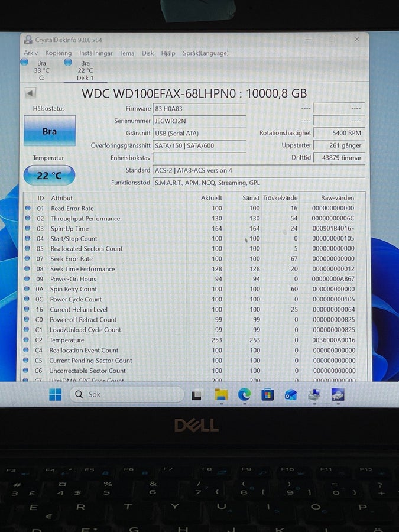Click the Windows taskbar search box

pyautogui.click(x=127, y=394)
